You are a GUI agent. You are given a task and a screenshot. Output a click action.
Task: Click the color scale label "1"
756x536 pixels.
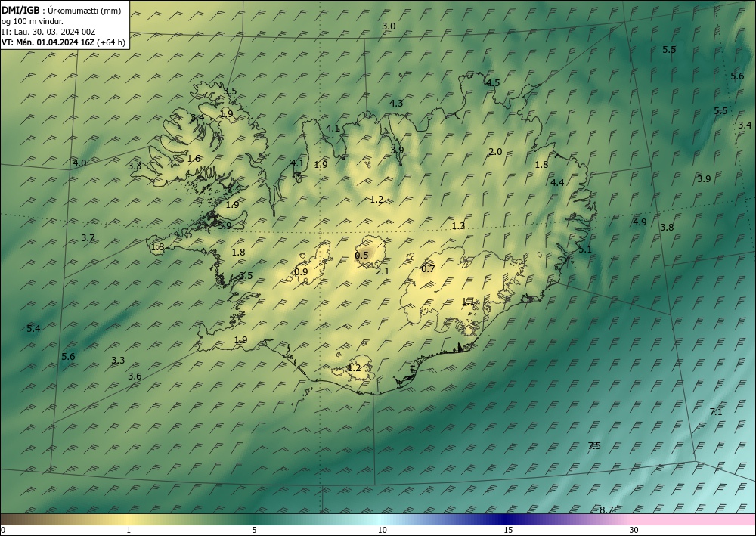tap(129, 530)
